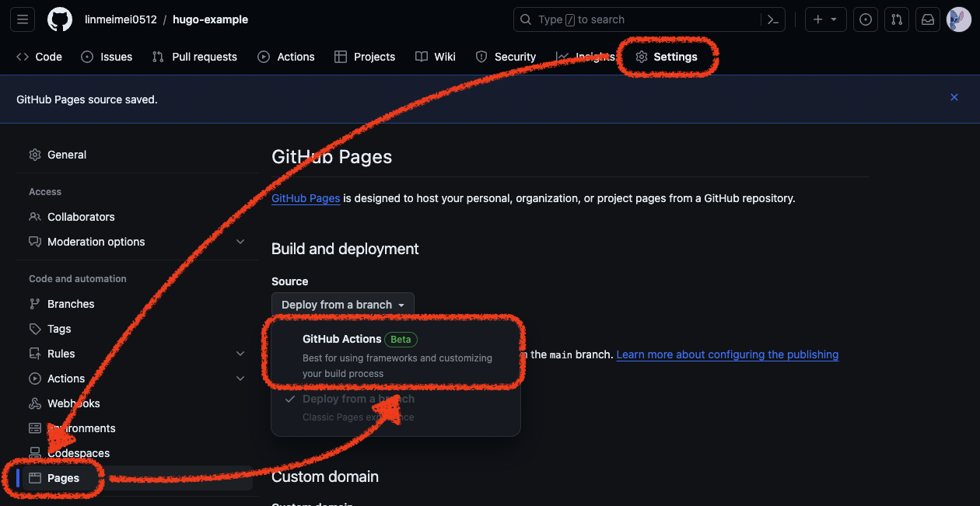
Task: Click the GitHub logo homepage icon
Action: click(60, 19)
